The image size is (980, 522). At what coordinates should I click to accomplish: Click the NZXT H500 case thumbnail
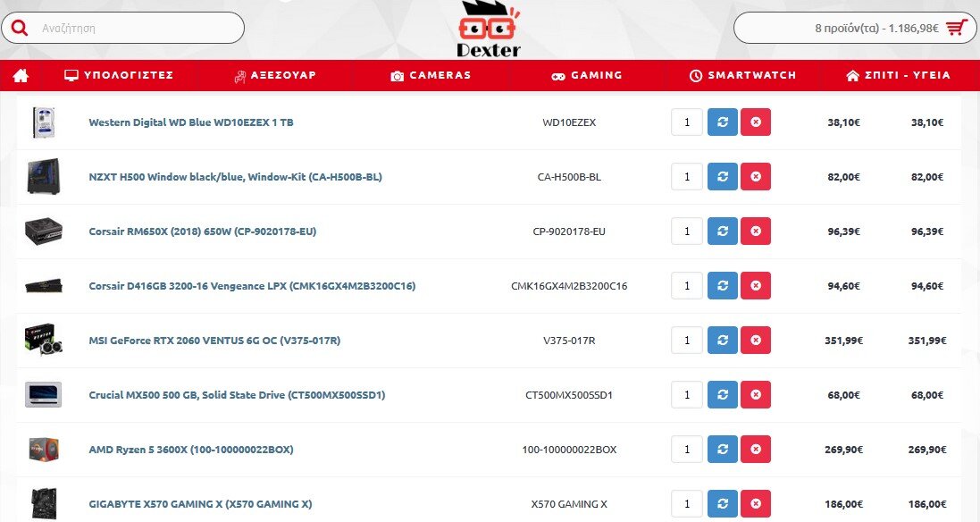coord(44,176)
